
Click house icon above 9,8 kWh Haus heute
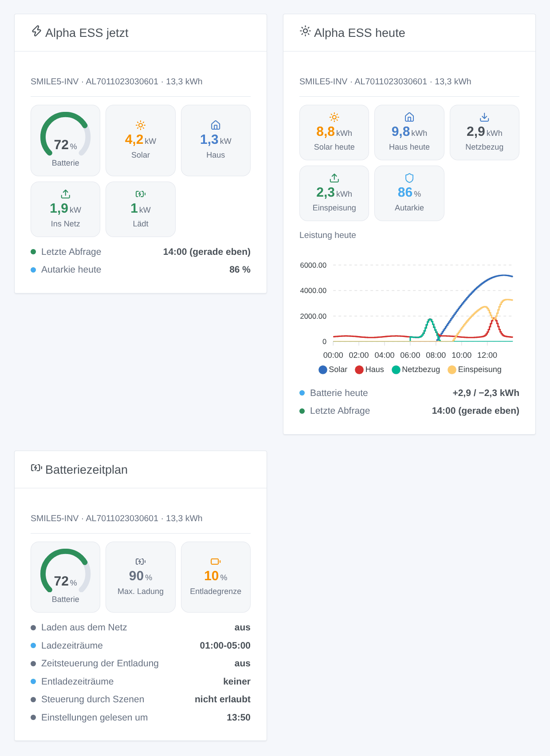tap(409, 117)
